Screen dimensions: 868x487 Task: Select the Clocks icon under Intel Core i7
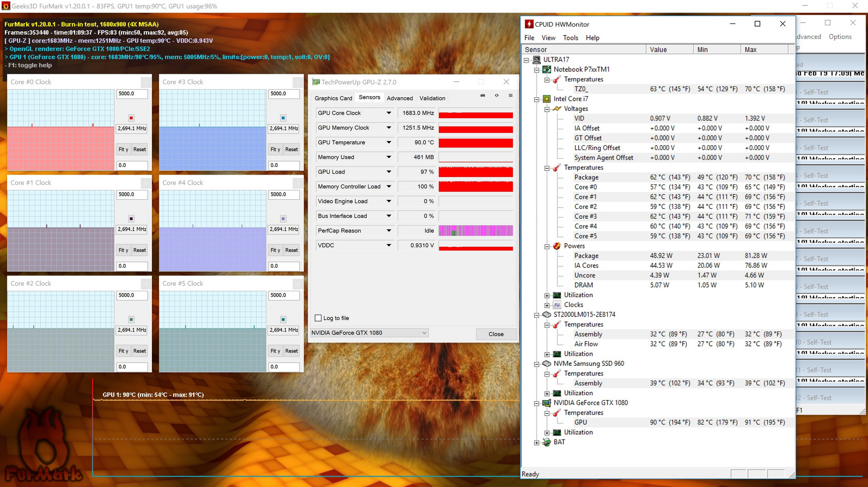click(557, 305)
